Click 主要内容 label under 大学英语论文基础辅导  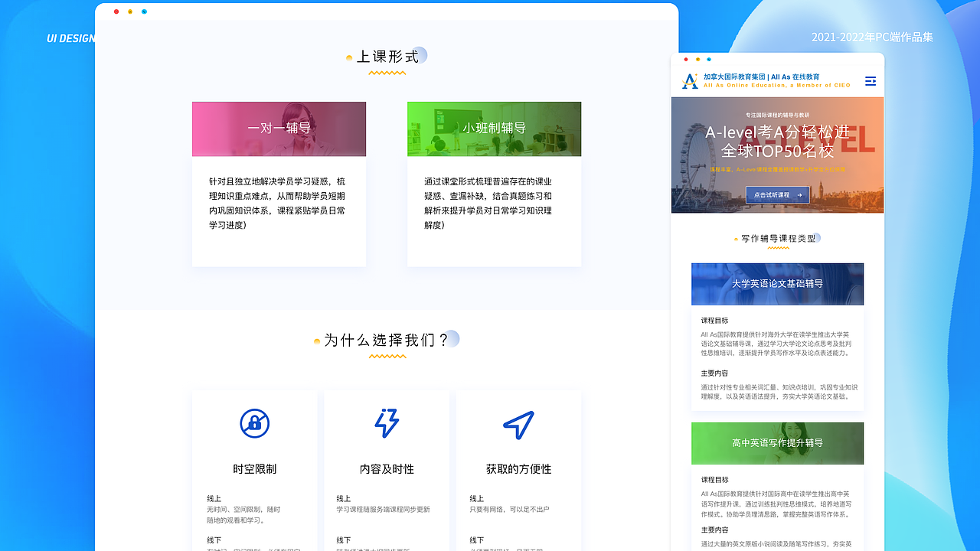coord(714,373)
